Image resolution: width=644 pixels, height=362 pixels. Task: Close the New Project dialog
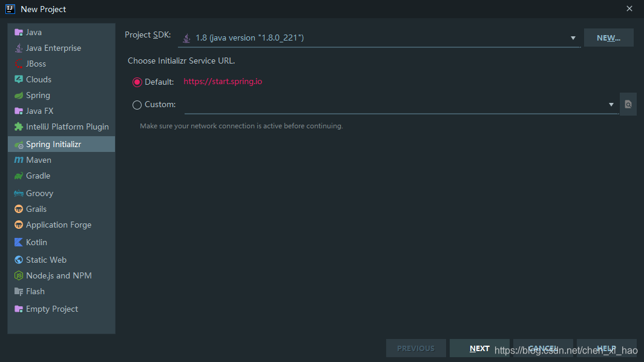(629, 8)
